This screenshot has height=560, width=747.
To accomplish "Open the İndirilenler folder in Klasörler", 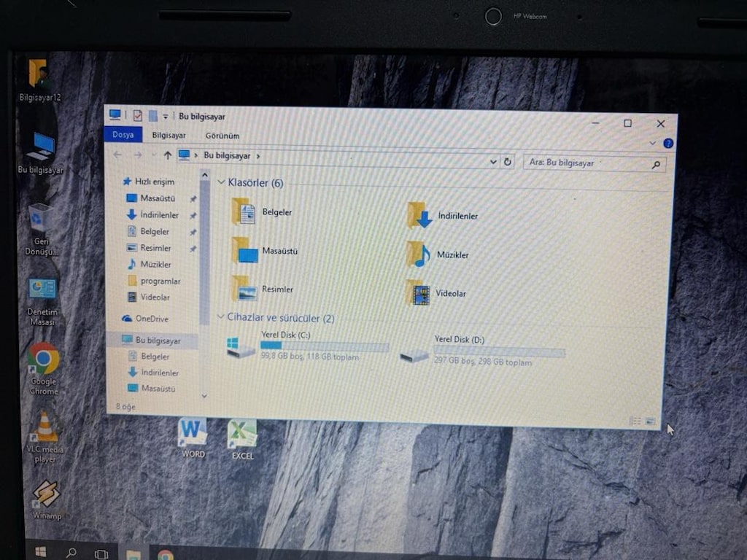I will [x=442, y=215].
